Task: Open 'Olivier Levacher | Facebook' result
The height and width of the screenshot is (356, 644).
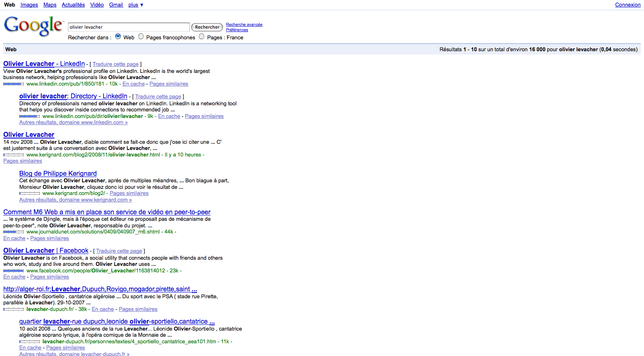Action: pyautogui.click(x=46, y=251)
